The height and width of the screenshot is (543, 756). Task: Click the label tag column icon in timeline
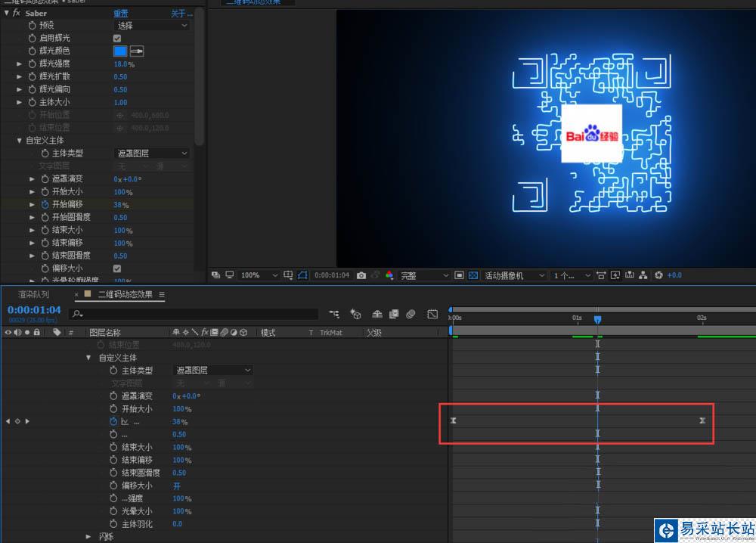pyautogui.click(x=57, y=332)
